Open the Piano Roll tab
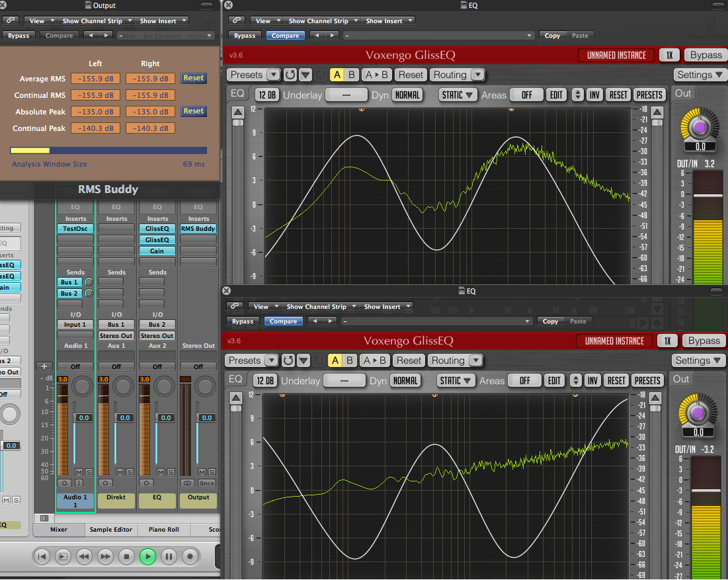Image resolution: width=728 pixels, height=580 pixels. tap(164, 529)
